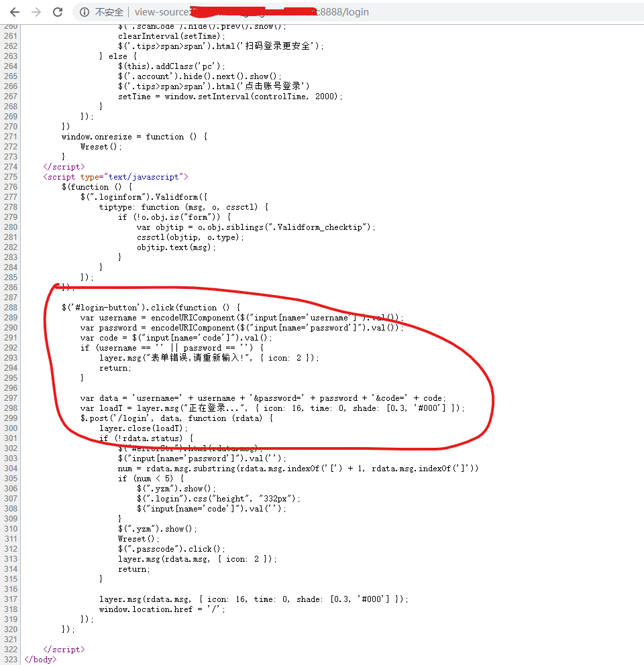Click the layer.close(loadT) line
Screen dimensions: 644x665
tap(143, 428)
